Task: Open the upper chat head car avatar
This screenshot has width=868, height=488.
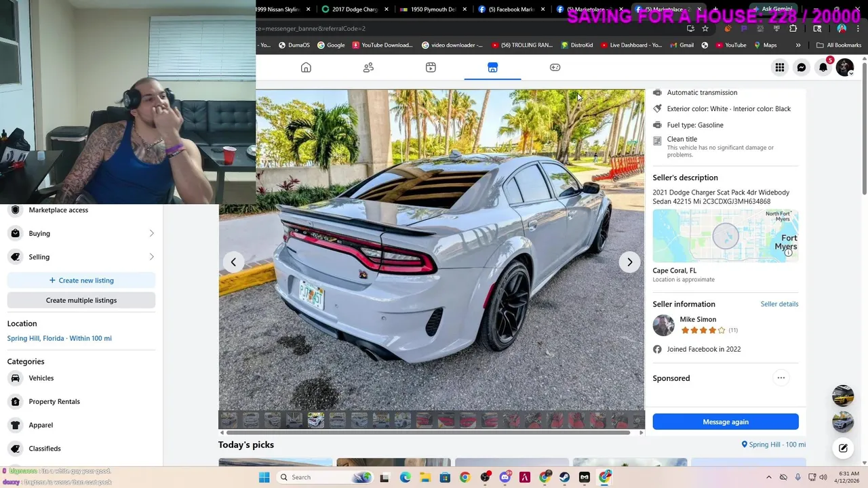Action: coord(843,396)
